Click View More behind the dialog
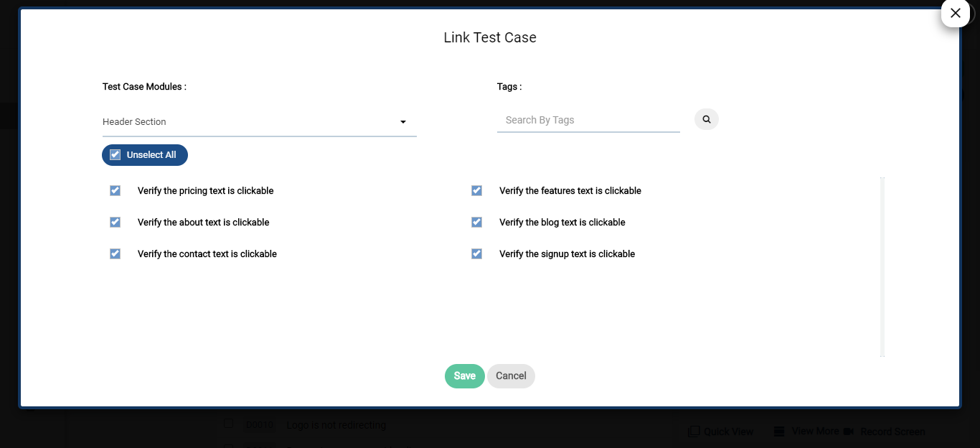 (806, 431)
